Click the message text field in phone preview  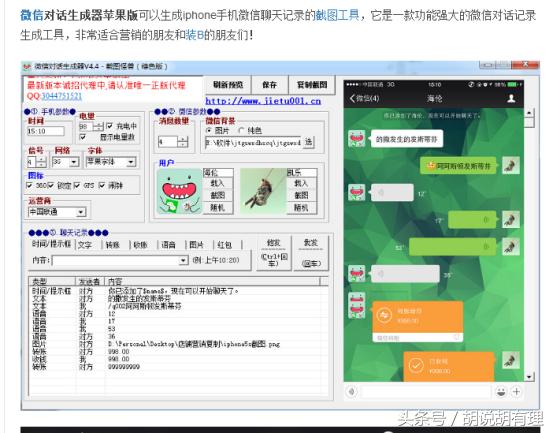(426, 392)
